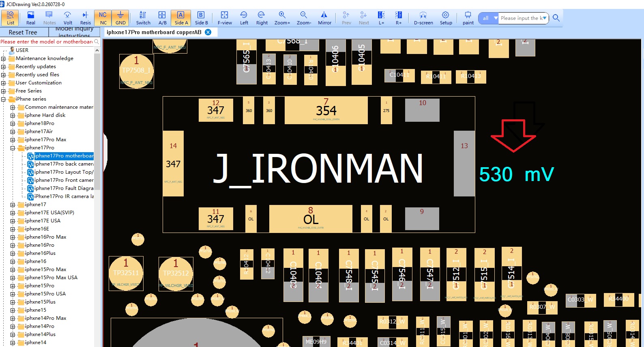Click pad 8 labeled OL
644x347 pixels.
tap(311, 219)
